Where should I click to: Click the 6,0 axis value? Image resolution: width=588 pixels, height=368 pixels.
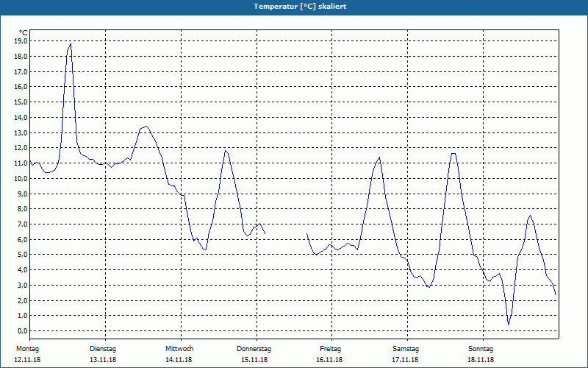click(22, 239)
